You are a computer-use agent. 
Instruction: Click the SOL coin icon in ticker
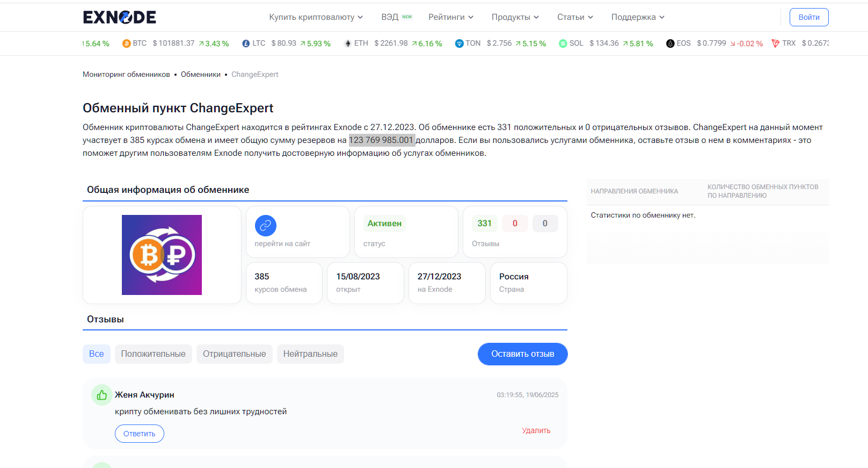563,44
